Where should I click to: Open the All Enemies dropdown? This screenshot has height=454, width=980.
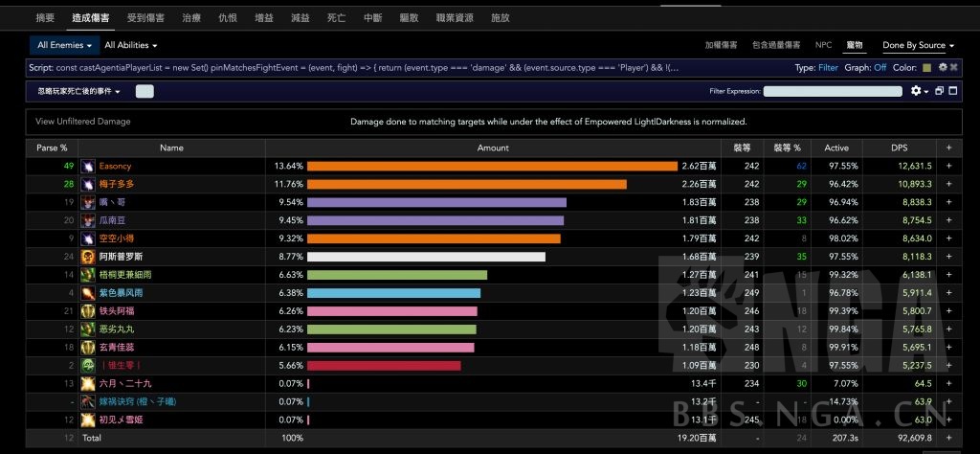[64, 45]
